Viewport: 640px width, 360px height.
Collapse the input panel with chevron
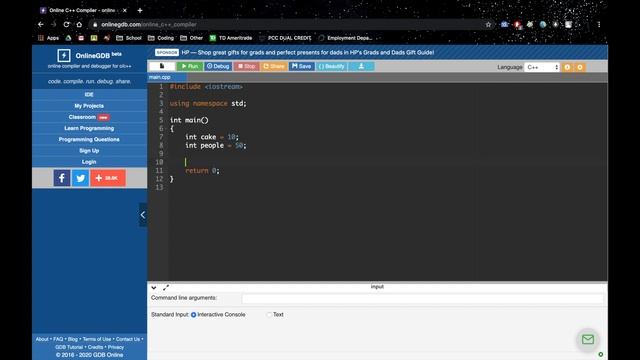pos(153,288)
